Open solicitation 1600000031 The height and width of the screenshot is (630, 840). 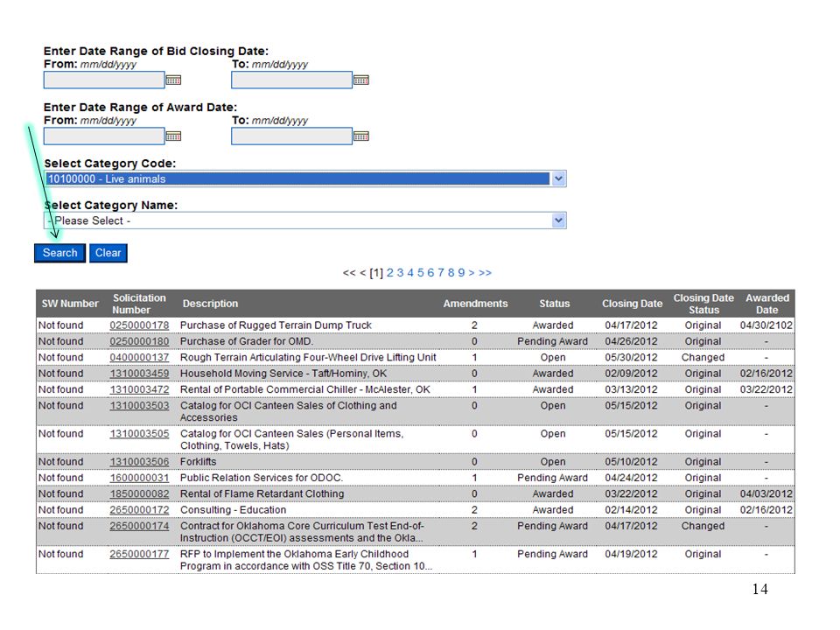[139, 478]
